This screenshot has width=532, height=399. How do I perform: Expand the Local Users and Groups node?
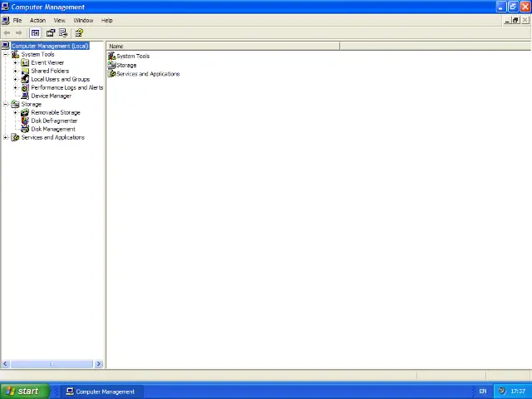[15, 80]
